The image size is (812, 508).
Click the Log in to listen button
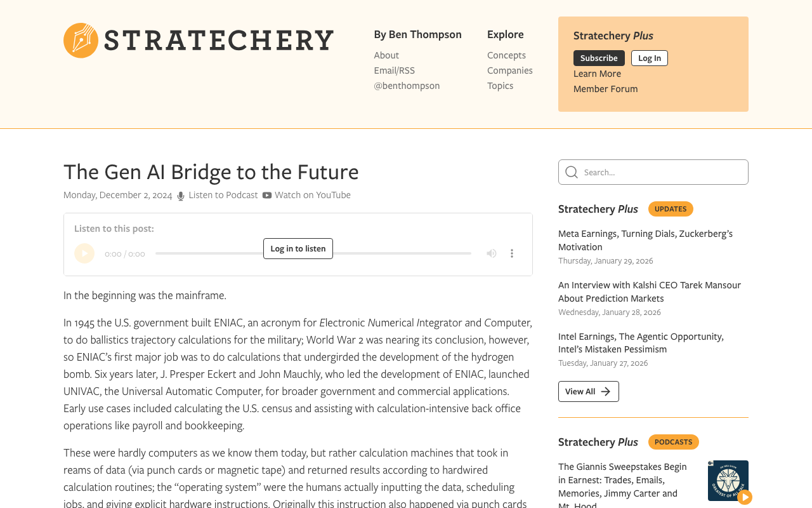[x=298, y=248]
